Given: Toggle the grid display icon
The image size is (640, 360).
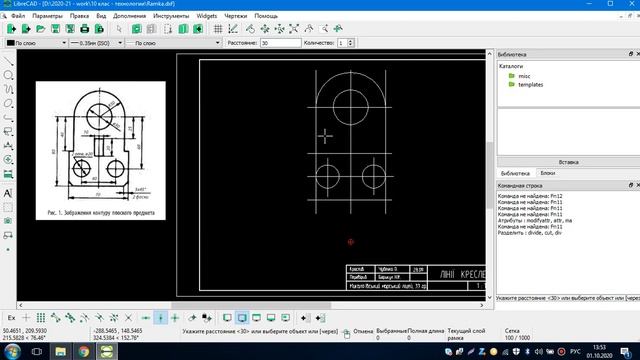Looking at the screenshot, I should click(218, 29).
